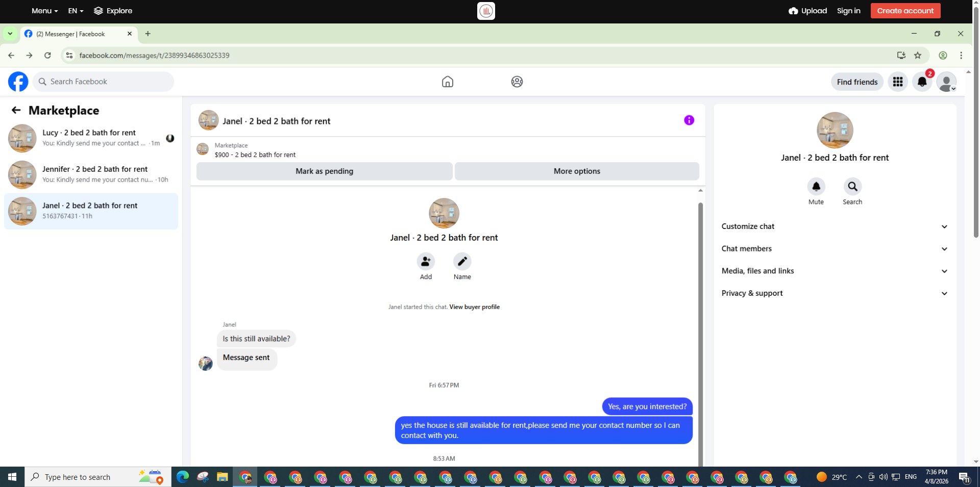
Task: Click Sign in link
Action: tap(848, 11)
